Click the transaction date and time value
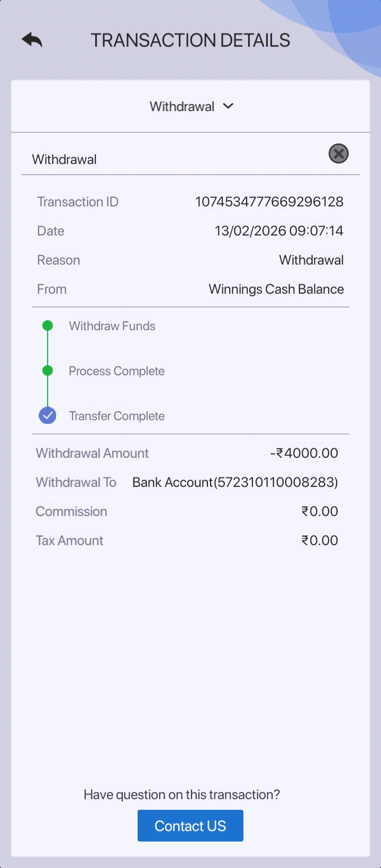 [279, 231]
